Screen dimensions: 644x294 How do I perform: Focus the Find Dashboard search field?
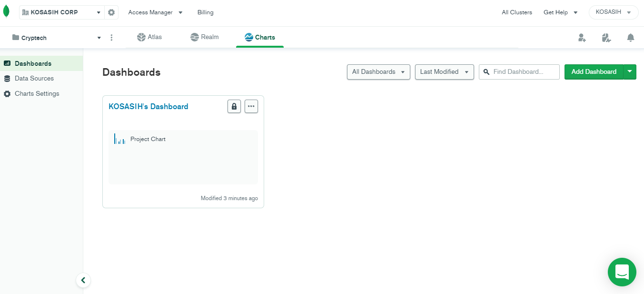click(x=519, y=72)
